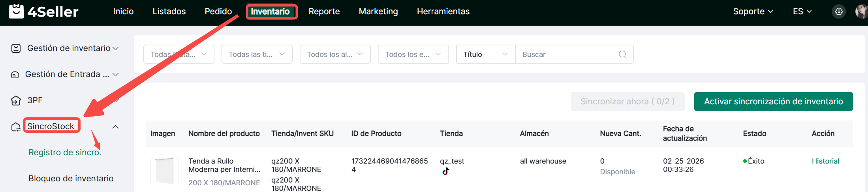This screenshot has height=192, width=868.
Task: Click the SincroStock sidebar icon
Action: [x=16, y=127]
